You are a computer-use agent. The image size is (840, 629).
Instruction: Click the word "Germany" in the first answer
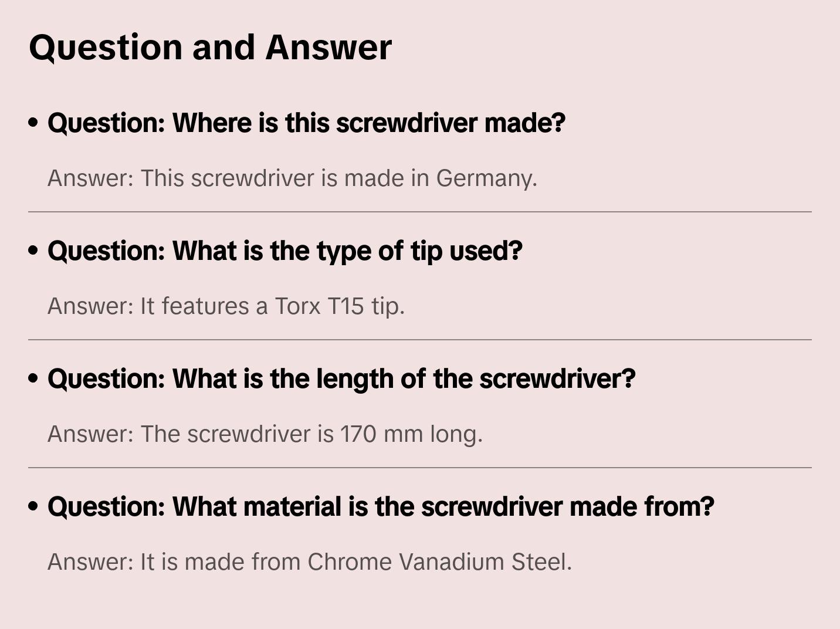point(486,178)
